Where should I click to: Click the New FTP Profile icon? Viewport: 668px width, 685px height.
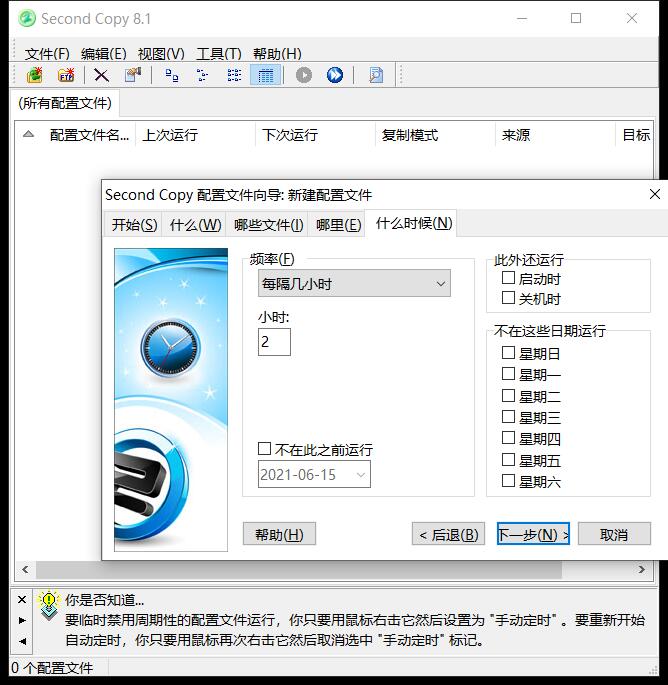click(x=66, y=75)
